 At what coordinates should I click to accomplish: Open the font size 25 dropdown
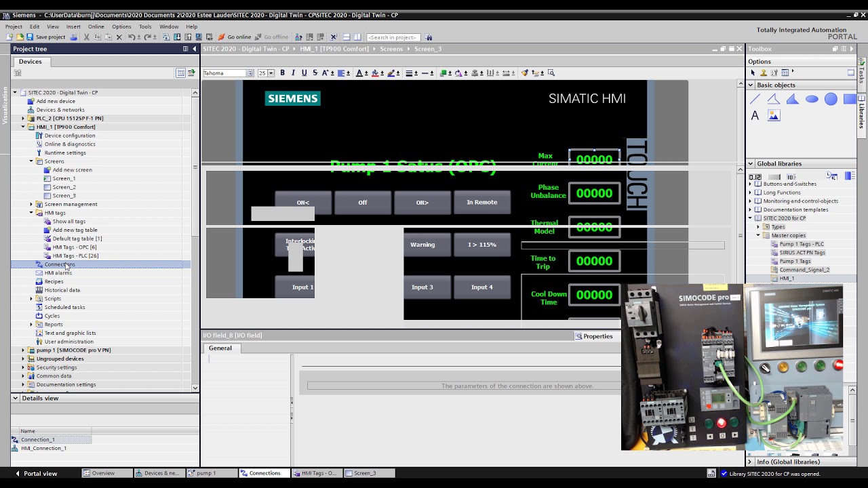click(271, 73)
